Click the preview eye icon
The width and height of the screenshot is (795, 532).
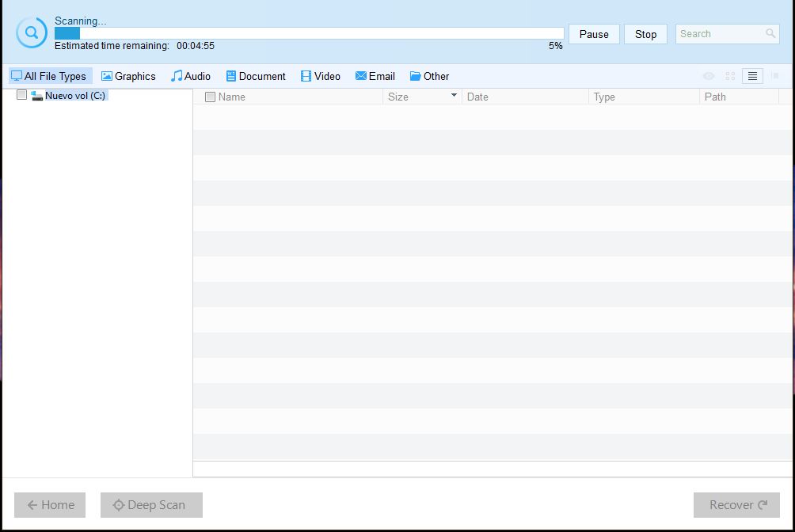(707, 76)
